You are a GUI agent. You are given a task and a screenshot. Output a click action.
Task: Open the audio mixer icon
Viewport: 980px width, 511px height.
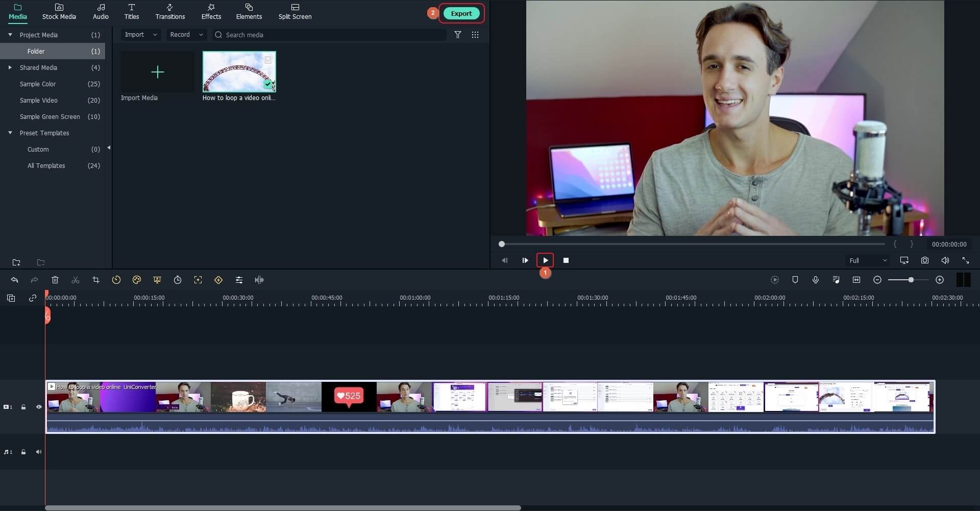click(836, 280)
